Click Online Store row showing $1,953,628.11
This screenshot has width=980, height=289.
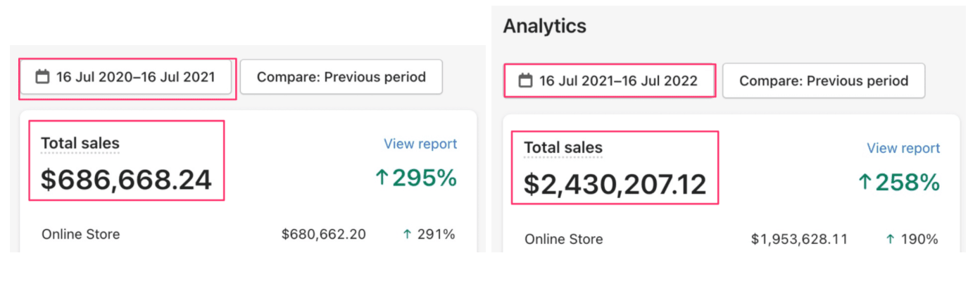pyautogui.click(x=731, y=240)
